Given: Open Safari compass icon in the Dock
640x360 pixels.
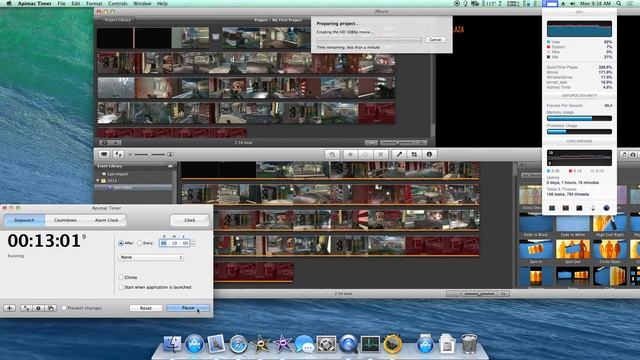Looking at the screenshot, I should [238, 344].
